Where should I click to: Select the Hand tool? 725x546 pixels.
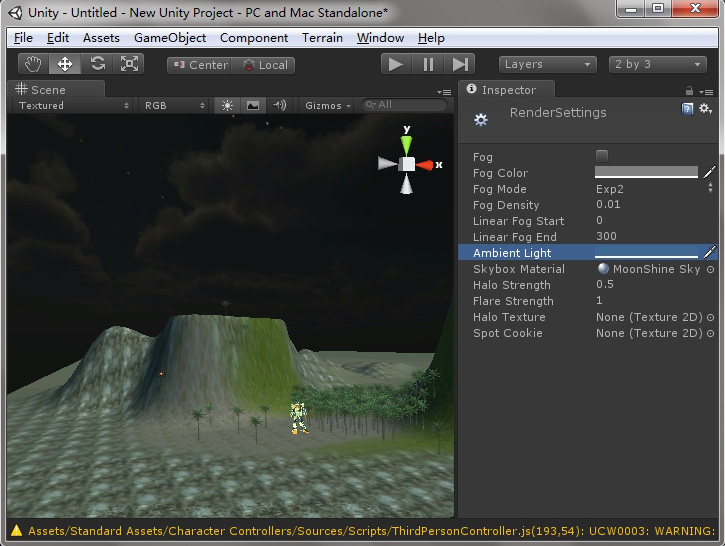coord(33,64)
